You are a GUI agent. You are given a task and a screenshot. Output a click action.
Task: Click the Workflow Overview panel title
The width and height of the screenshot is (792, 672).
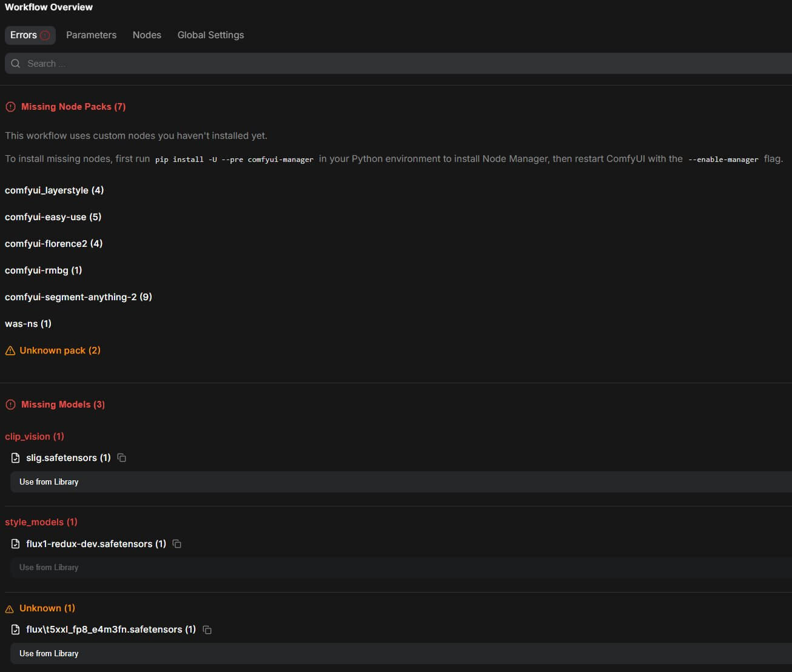[x=49, y=7]
